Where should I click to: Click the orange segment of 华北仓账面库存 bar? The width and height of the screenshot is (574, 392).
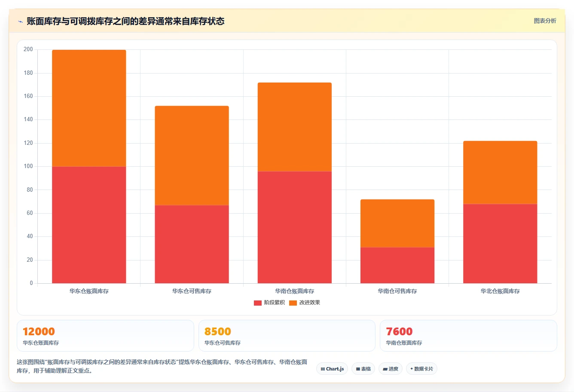(500, 172)
